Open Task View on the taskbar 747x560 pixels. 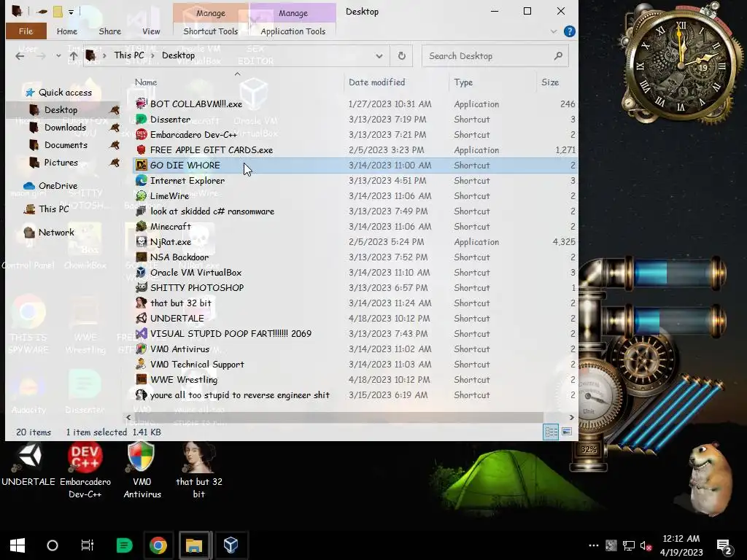[88, 545]
